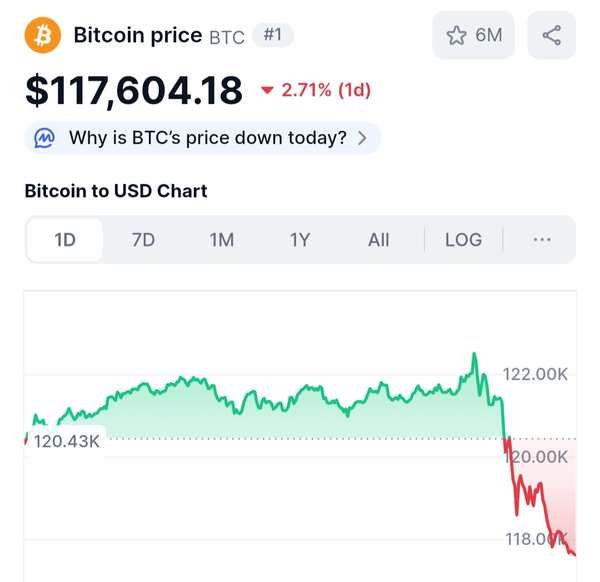Show the All time chart range
This screenshot has width=600, height=582.
click(x=378, y=240)
